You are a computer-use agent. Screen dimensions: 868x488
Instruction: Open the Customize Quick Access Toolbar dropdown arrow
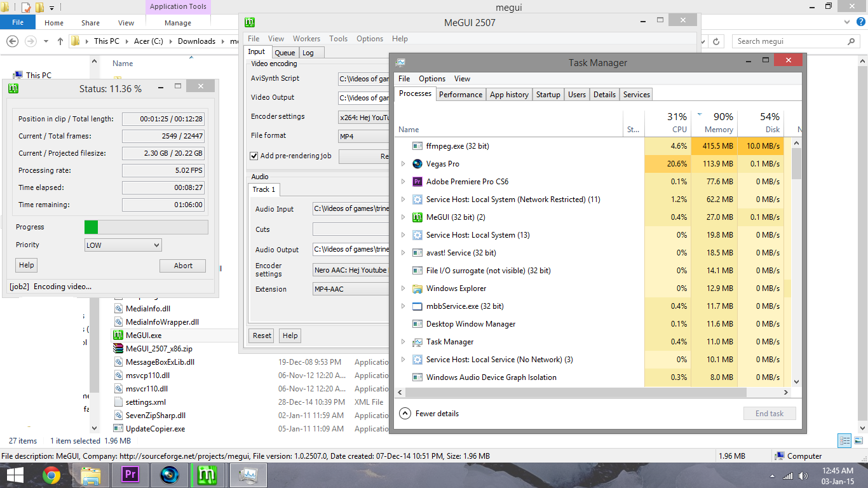pos(51,8)
